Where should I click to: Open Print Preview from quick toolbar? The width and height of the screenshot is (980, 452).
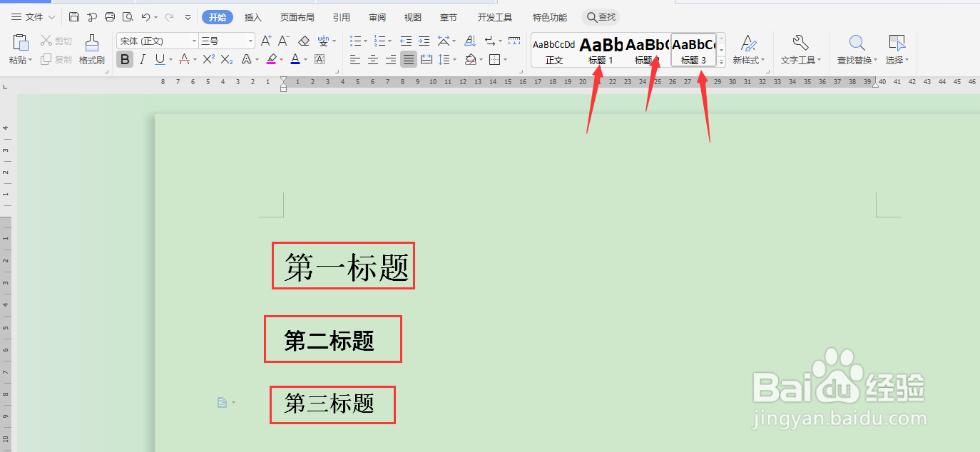click(x=128, y=17)
